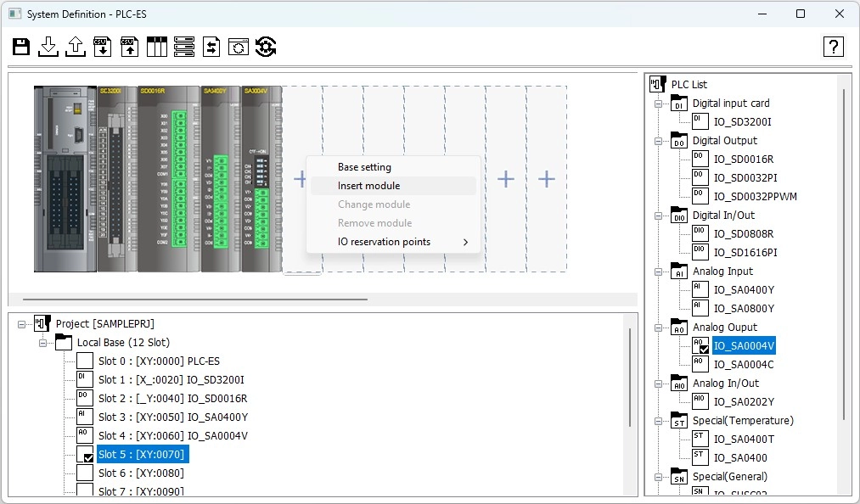Click the SA0004V module image in rack

tap(261, 179)
